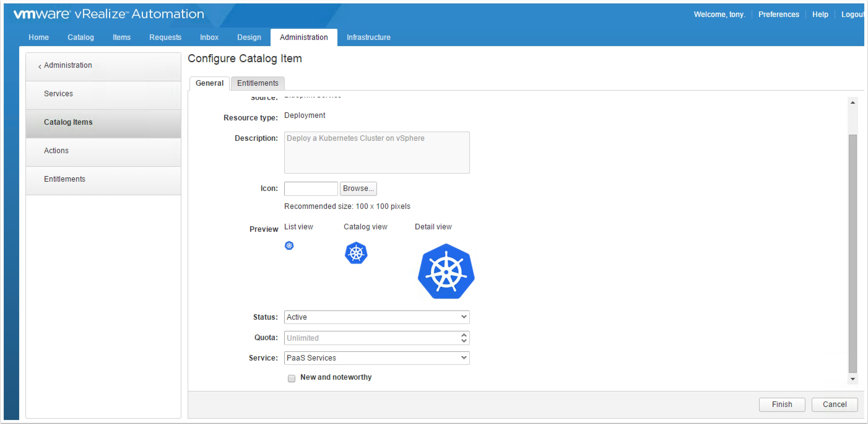Screen dimensions: 868x424
Task: Click the VMware vRealize Automation logo
Action: click(x=108, y=14)
